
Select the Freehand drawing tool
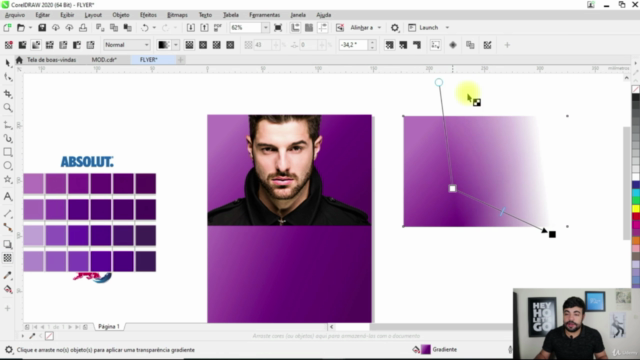pyautogui.click(x=8, y=125)
